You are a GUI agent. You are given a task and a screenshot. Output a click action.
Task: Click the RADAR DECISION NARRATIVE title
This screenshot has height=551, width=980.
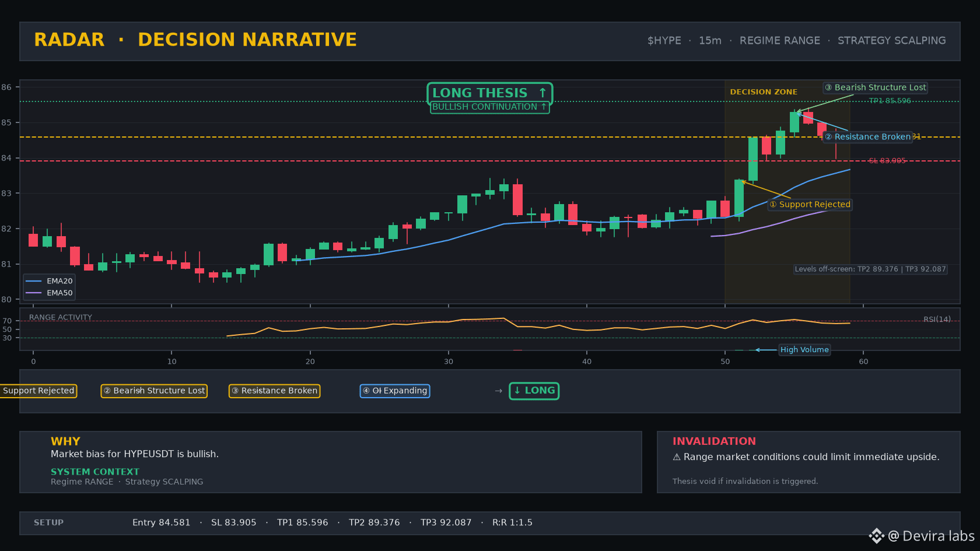click(195, 40)
